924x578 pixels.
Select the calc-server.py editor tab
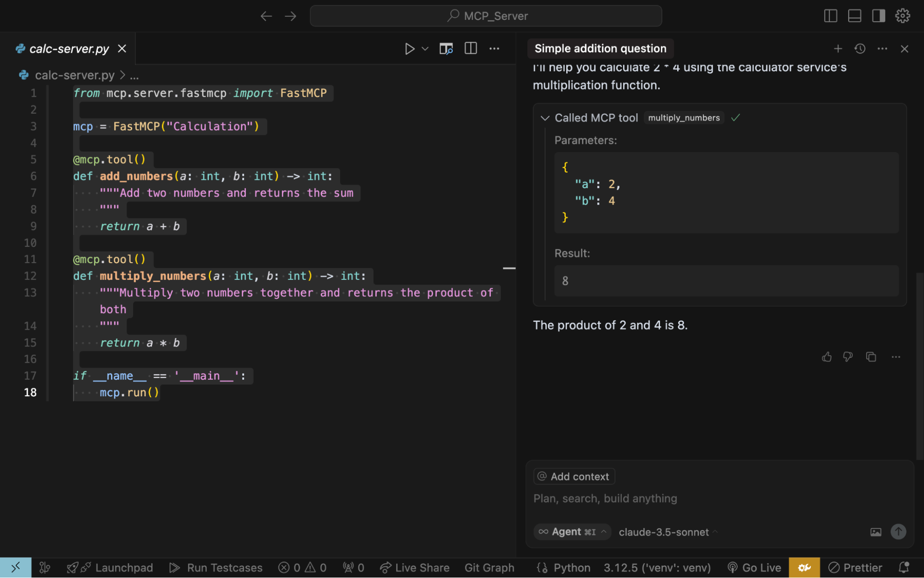point(69,49)
